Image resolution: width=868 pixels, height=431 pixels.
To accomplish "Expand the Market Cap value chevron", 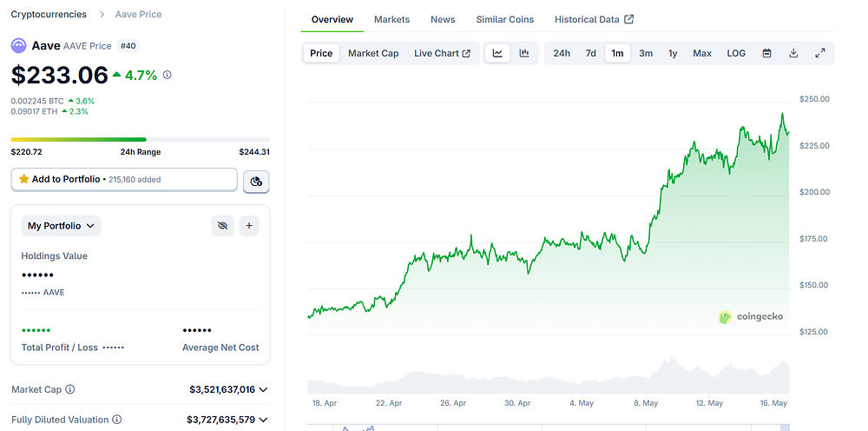I will click(264, 389).
